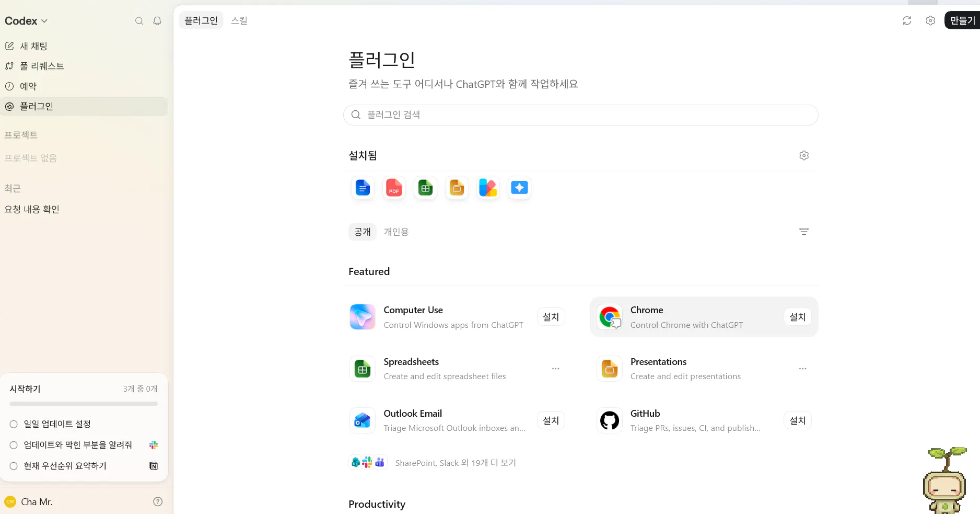Select the 개인용 filter tab
The height and width of the screenshot is (514, 980).
396,232
